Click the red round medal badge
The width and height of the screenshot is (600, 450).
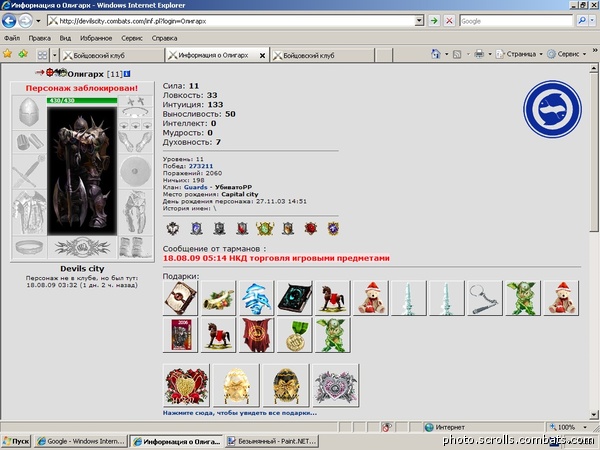coord(311,228)
